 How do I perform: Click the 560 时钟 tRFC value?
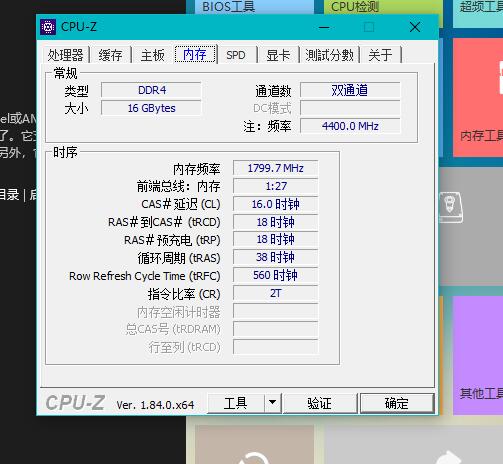(276, 275)
